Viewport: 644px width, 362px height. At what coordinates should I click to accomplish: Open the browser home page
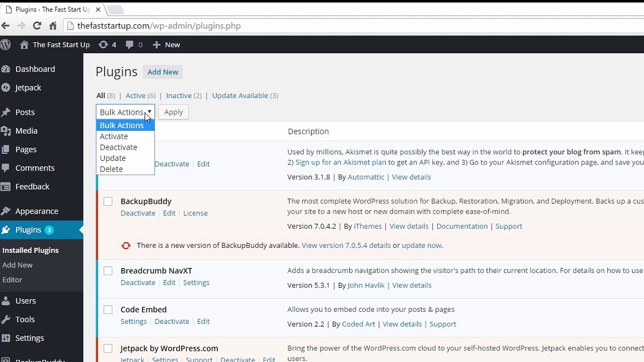pos(53,26)
